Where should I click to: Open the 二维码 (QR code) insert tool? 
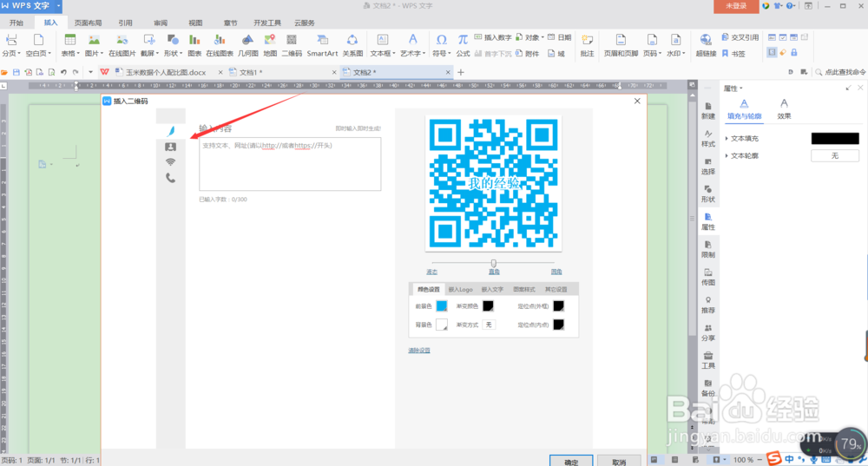(292, 45)
